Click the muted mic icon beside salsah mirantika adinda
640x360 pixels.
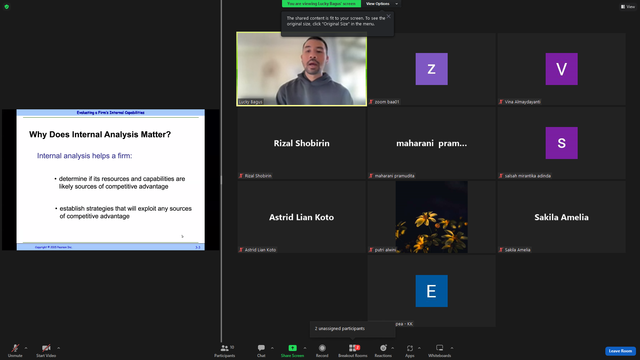(501, 176)
